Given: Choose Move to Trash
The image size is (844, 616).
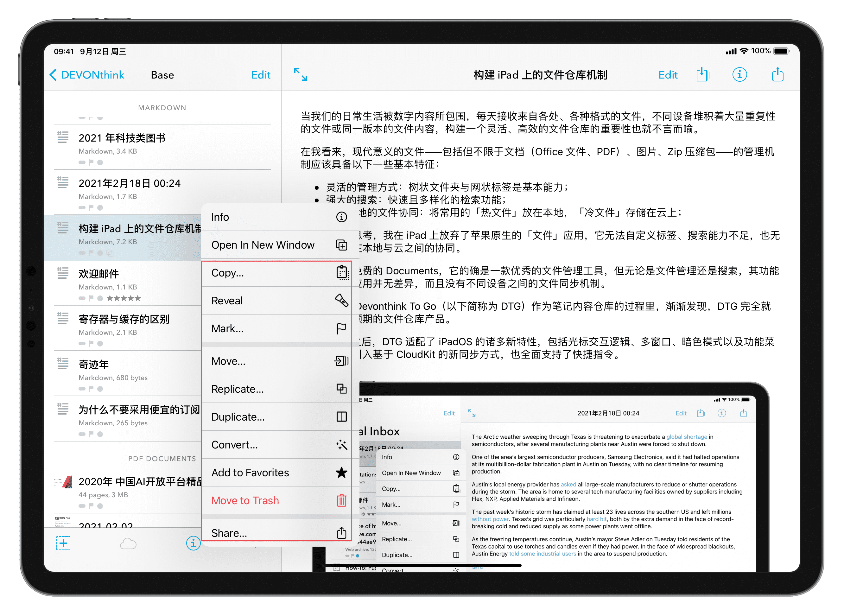Looking at the screenshot, I should point(280,500).
